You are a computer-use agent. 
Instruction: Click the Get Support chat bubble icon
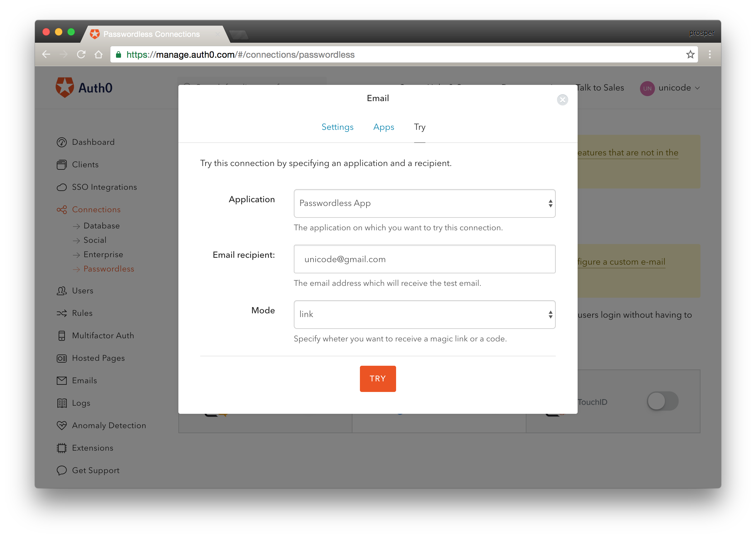coord(61,470)
